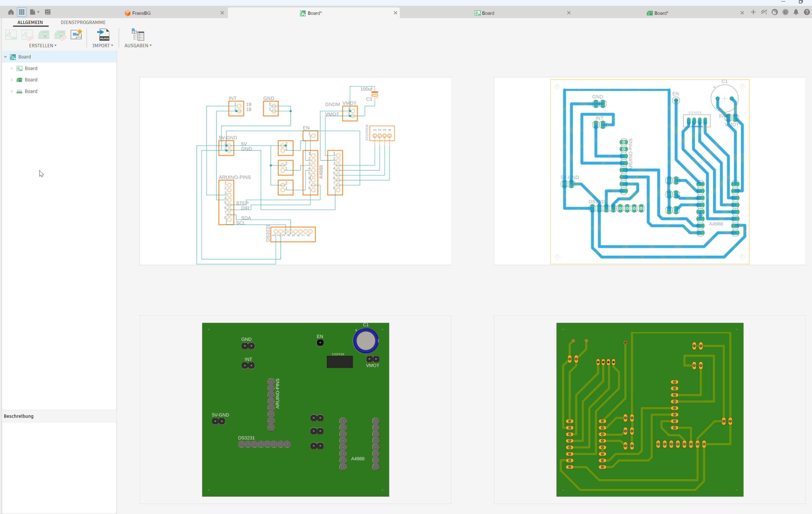Click the Link PCB icon with chain

[x=60, y=35]
